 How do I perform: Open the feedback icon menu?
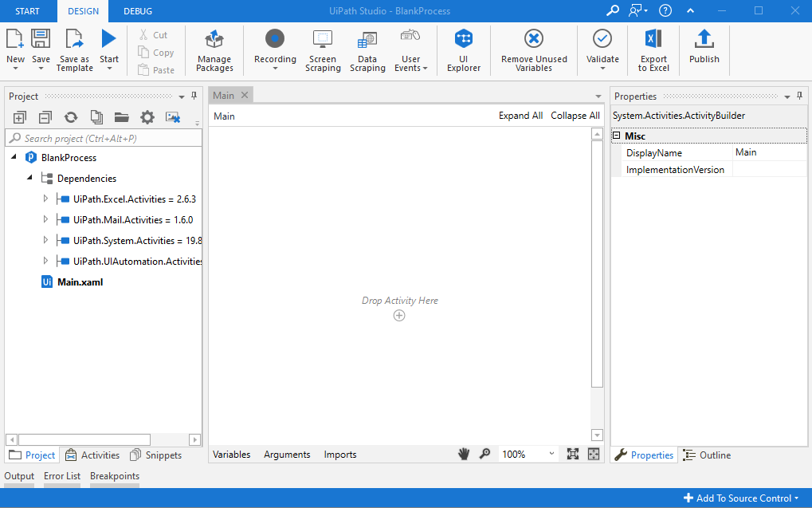click(638, 10)
